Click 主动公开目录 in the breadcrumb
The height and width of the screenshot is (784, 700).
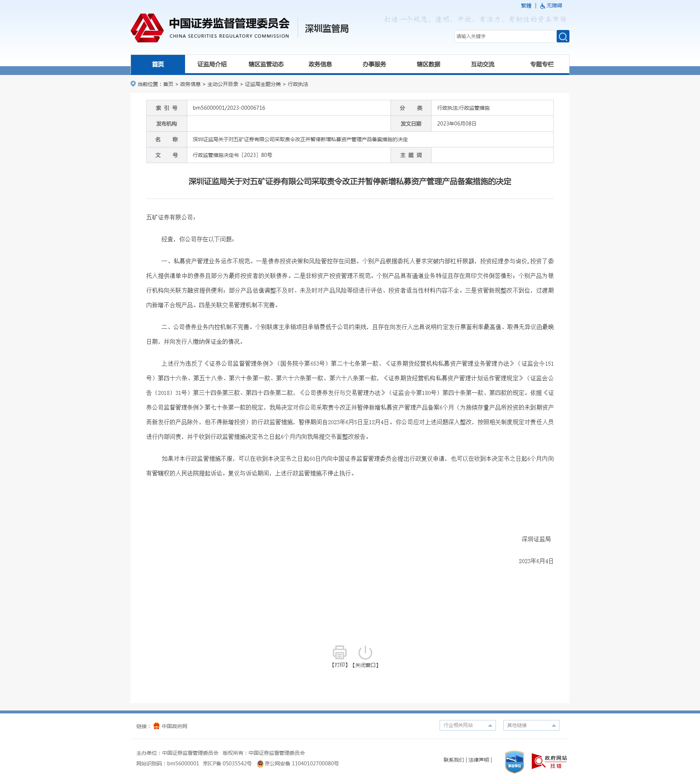click(223, 84)
